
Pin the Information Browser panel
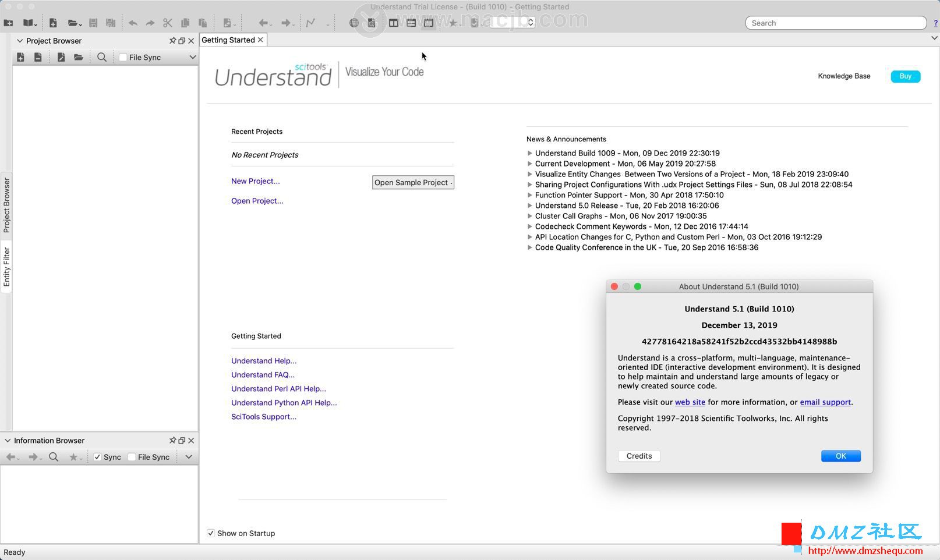click(x=172, y=441)
